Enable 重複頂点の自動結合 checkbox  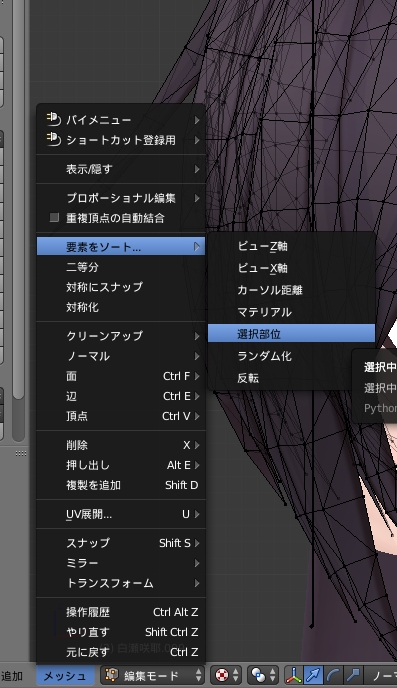coord(54,218)
